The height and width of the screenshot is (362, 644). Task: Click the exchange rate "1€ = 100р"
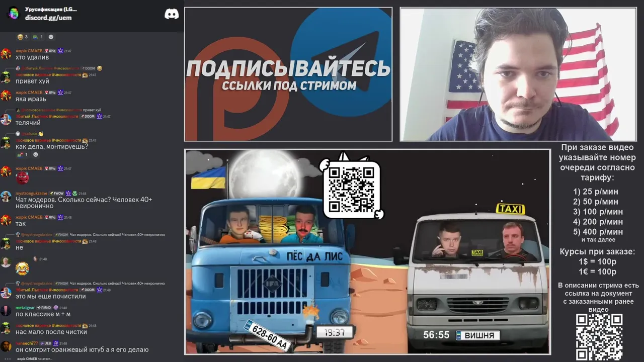[x=598, y=272]
